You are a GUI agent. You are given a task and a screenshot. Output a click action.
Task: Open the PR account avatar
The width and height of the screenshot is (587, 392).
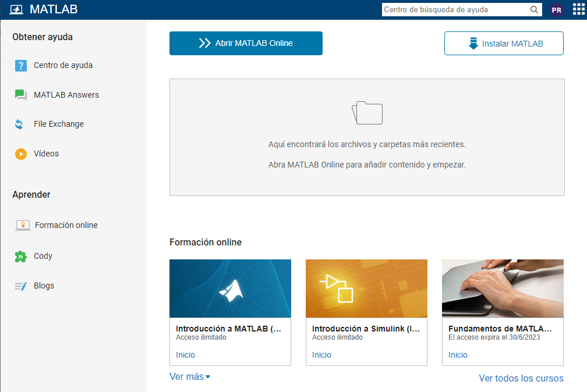pos(556,9)
